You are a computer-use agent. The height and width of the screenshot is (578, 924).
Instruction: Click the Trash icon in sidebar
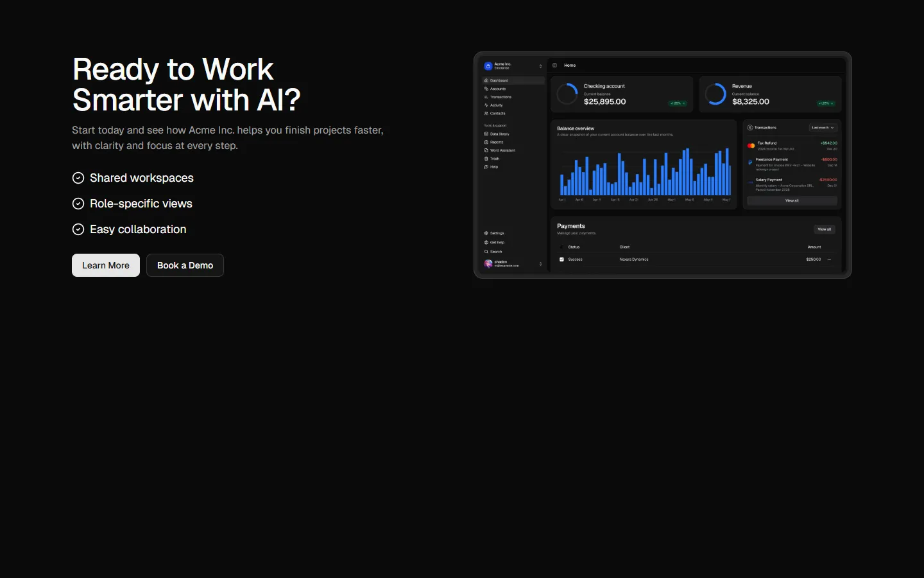(486, 159)
